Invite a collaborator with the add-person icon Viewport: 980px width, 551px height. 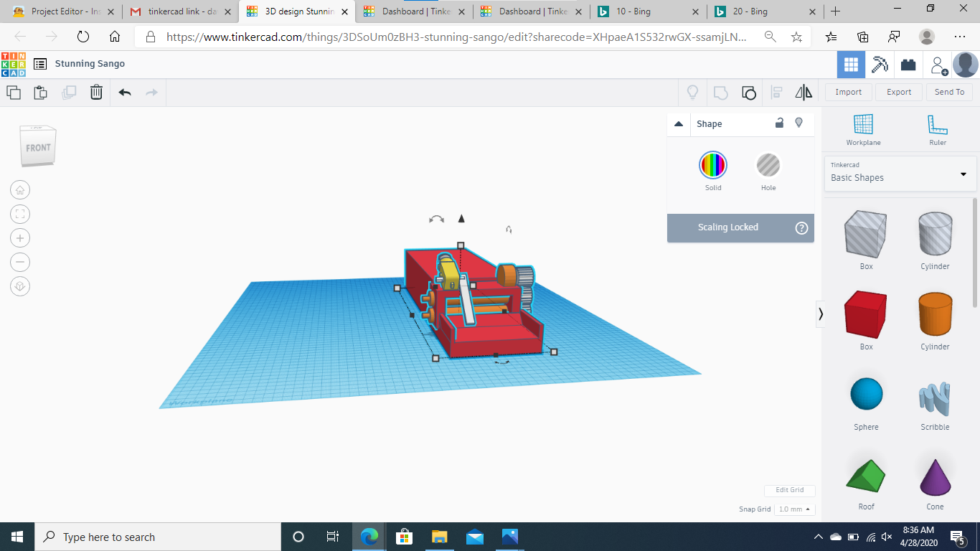938,65
